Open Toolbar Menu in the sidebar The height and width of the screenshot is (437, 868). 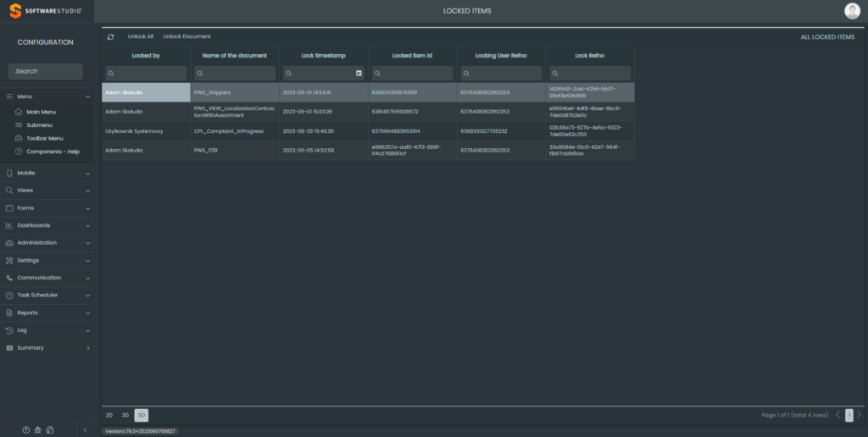coord(44,138)
